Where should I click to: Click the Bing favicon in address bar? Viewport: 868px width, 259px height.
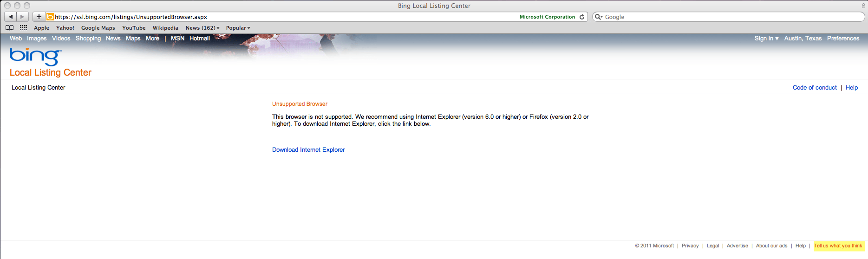click(50, 17)
